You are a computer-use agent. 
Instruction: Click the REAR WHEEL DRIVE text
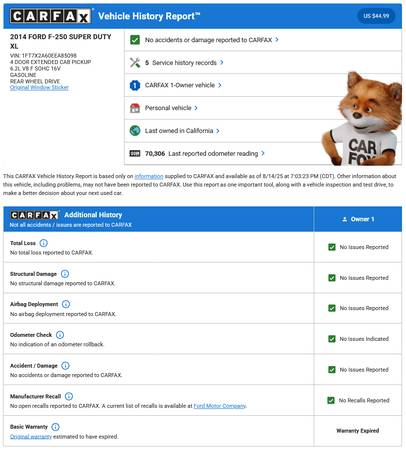[35, 81]
